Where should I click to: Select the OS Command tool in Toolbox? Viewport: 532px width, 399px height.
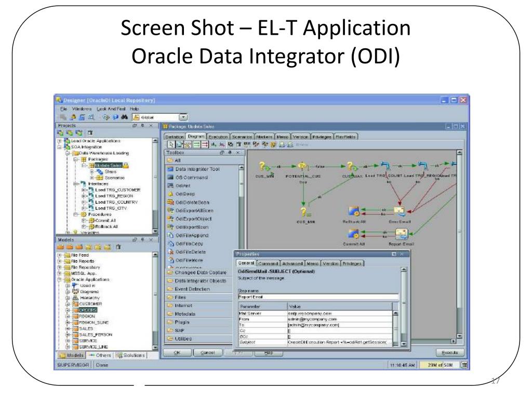(191, 177)
